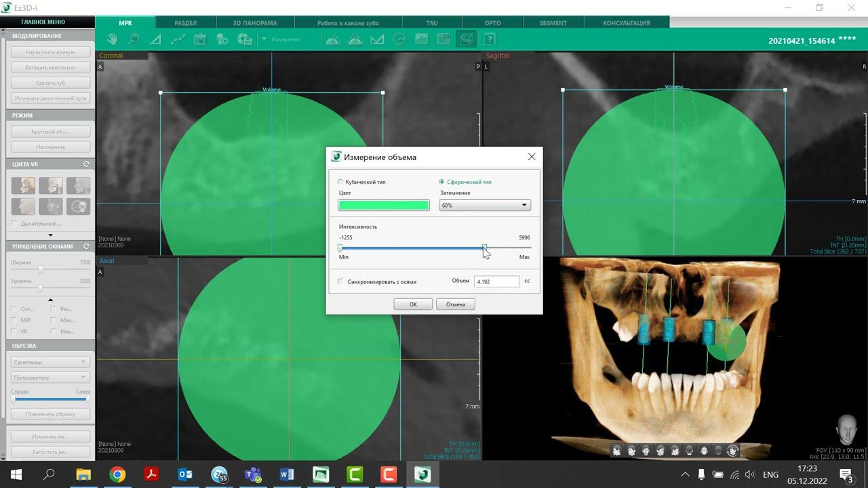This screenshot has width=868, height=488.
Task: Toggle the Сгл... checkbox
Action: click(15, 308)
